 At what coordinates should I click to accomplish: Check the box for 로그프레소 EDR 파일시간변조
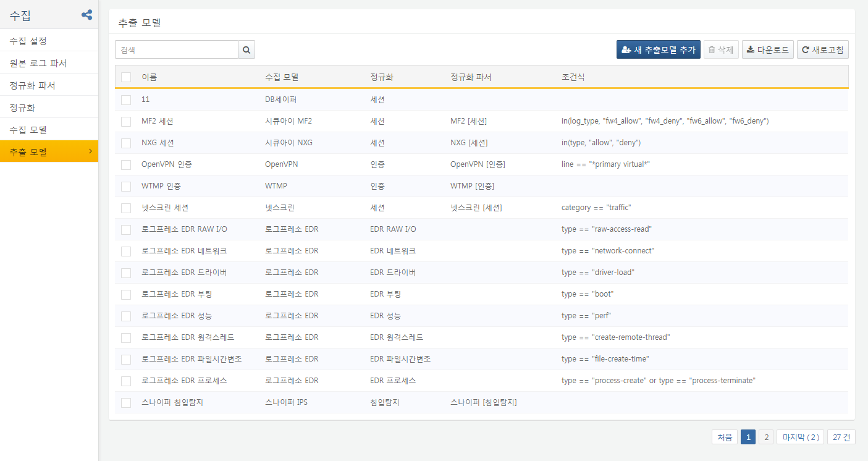(126, 359)
